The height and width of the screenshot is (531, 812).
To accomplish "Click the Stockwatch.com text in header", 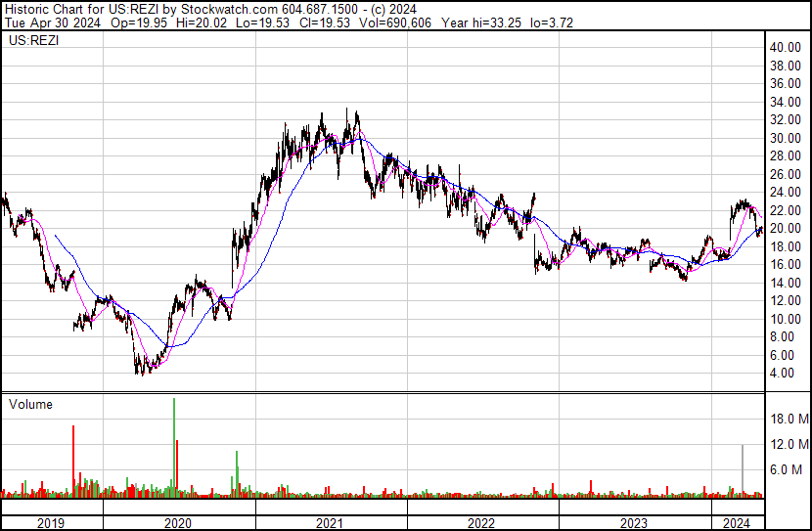I will click(229, 10).
